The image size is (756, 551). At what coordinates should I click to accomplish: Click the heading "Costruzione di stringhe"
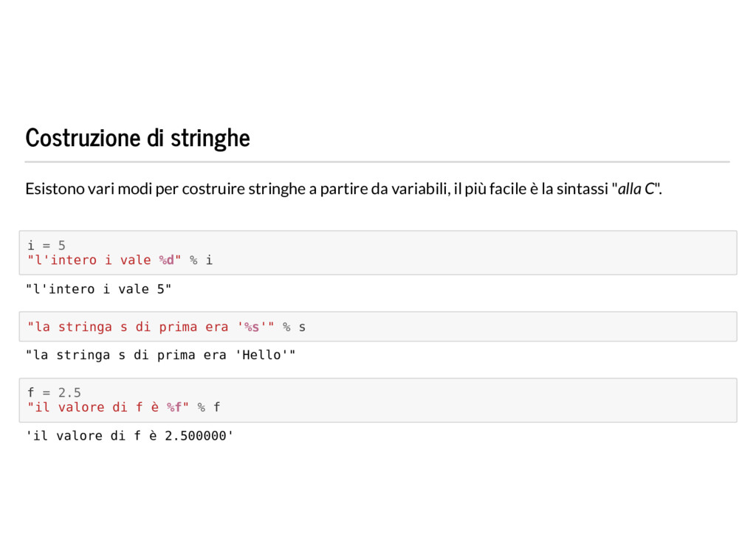(x=137, y=138)
